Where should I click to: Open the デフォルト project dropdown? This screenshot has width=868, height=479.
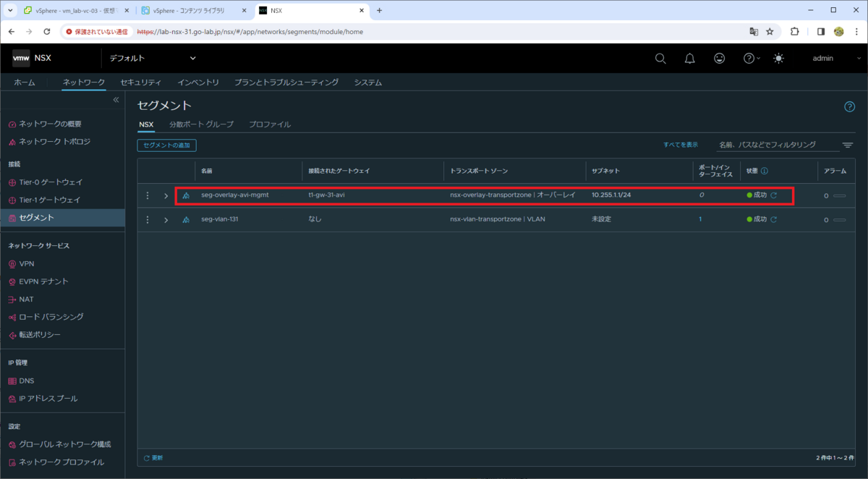pyautogui.click(x=152, y=58)
